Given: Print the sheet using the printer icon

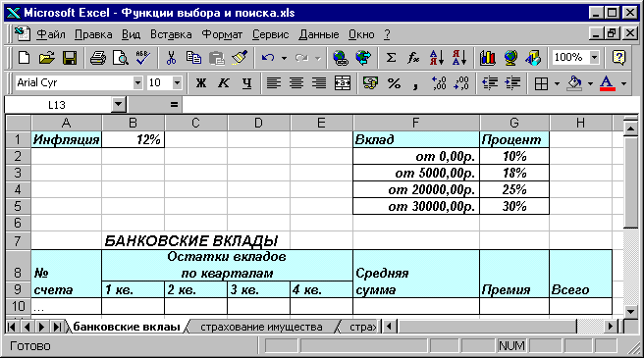Looking at the screenshot, I should click(98, 58).
